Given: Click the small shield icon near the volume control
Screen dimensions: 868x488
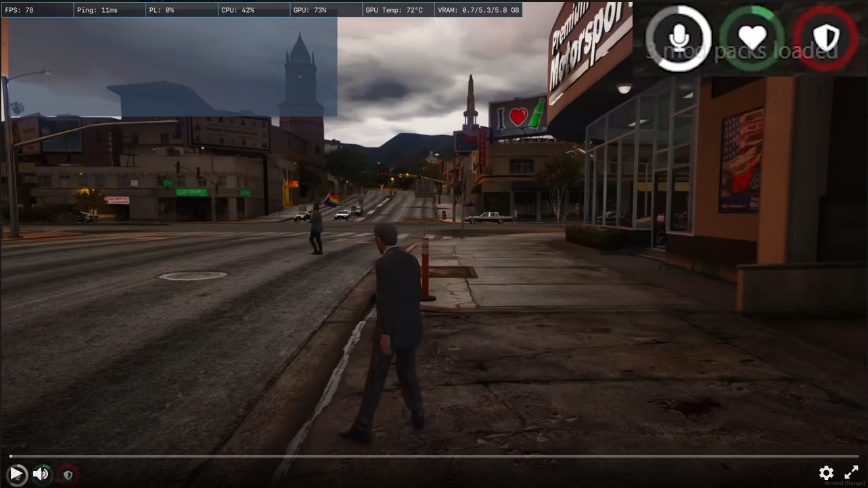Looking at the screenshot, I should click(x=68, y=475).
